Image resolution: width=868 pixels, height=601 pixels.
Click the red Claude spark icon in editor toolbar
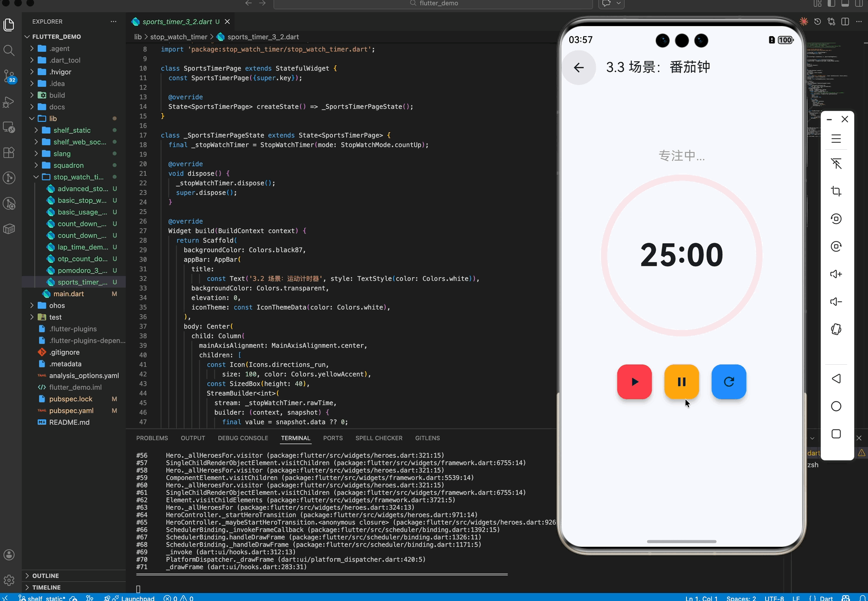(804, 22)
